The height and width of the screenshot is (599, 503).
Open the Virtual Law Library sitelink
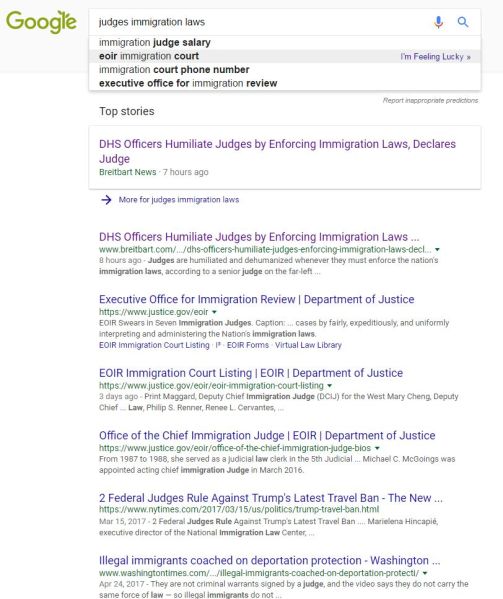coord(308,345)
